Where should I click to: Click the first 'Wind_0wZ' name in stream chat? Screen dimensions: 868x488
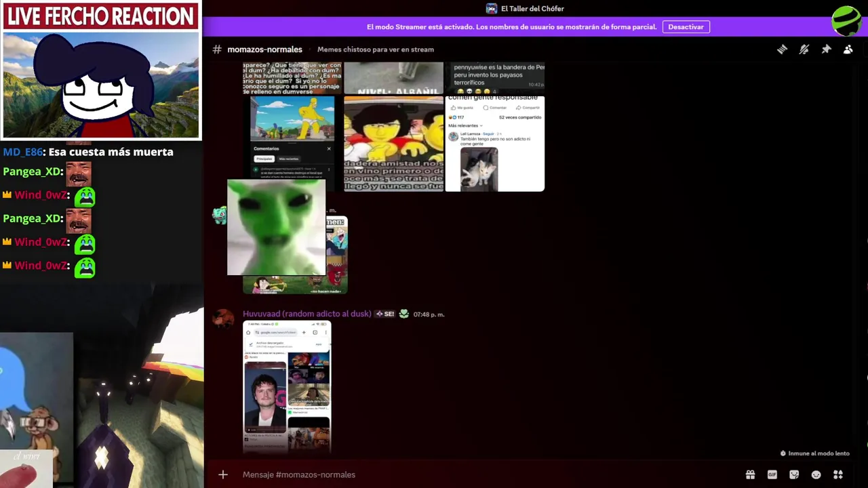(41, 195)
